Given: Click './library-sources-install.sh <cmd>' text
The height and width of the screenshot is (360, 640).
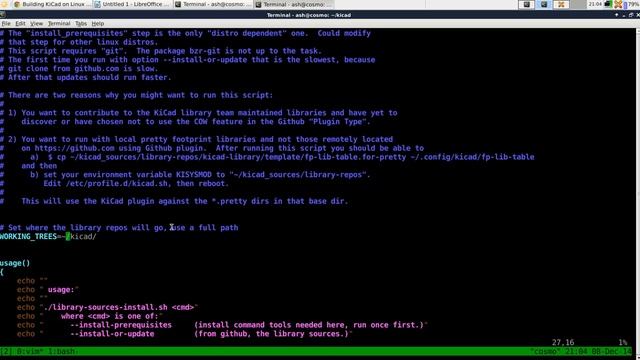Looking at the screenshot, I should pyautogui.click(x=119, y=307).
